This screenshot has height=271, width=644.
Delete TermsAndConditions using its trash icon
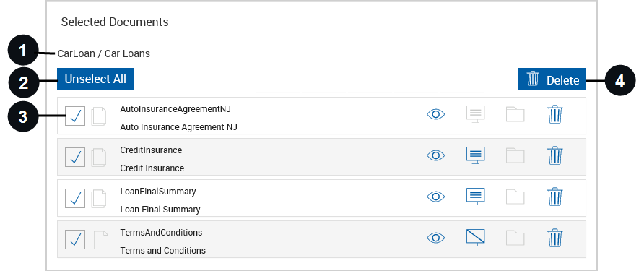tap(555, 237)
